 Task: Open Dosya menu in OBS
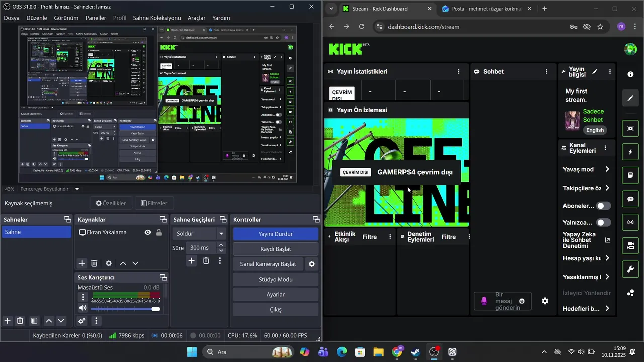(11, 18)
